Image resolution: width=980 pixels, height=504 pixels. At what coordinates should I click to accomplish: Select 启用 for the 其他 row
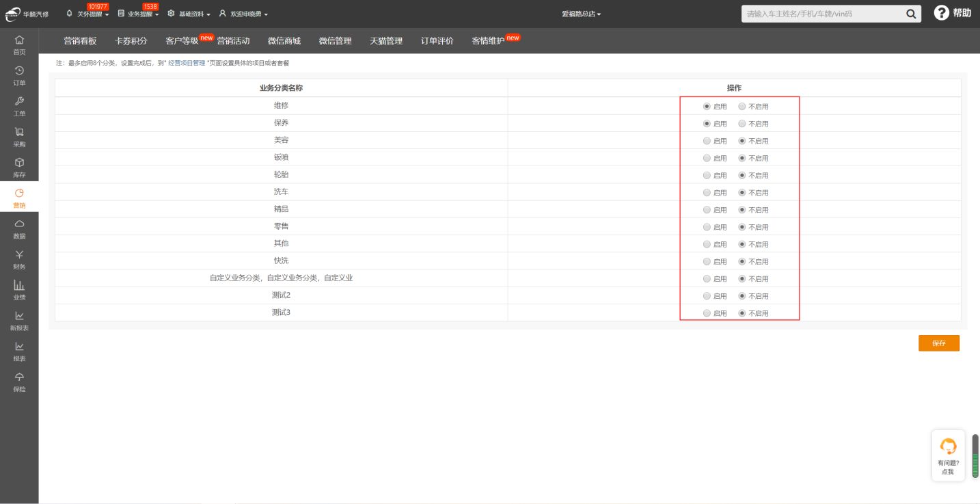pos(707,244)
